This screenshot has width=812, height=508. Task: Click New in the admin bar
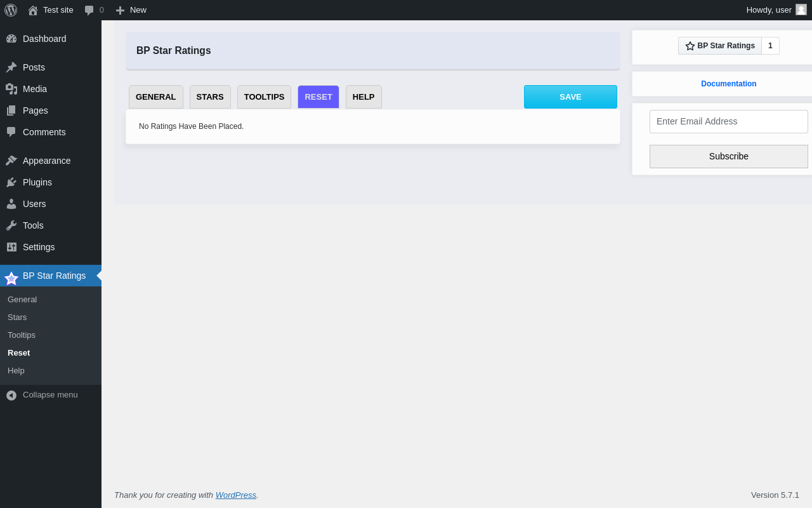point(138,10)
